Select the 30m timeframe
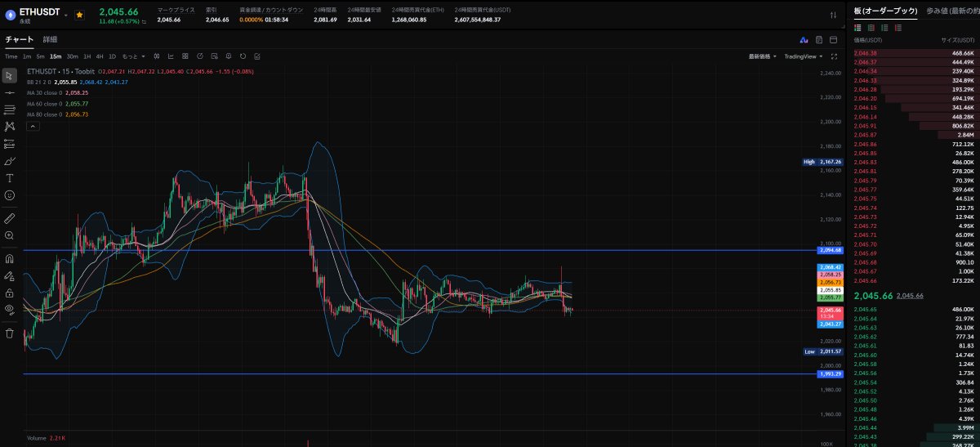 click(73, 56)
